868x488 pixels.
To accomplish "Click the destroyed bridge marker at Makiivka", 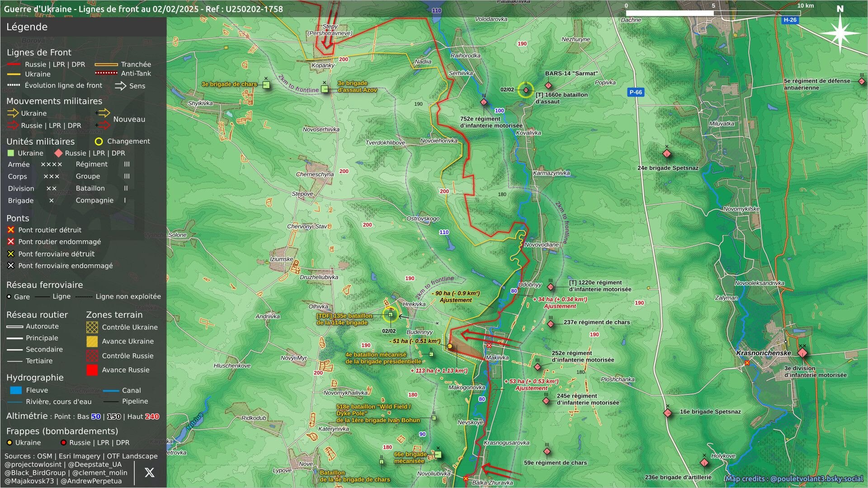I will pos(489,346).
